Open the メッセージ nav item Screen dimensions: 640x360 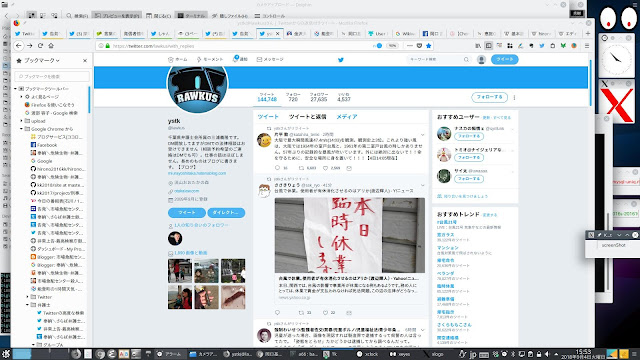tap(270, 60)
